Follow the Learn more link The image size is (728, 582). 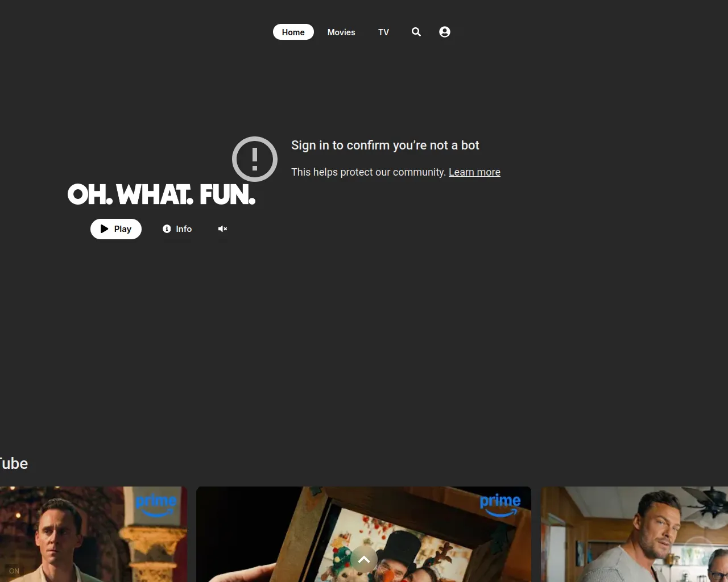click(474, 172)
